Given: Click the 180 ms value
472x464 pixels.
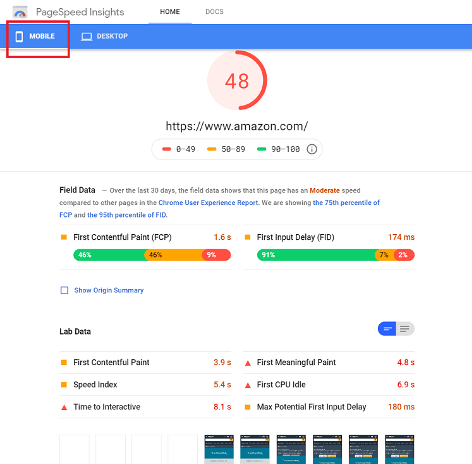Looking at the screenshot, I should click(x=401, y=407).
